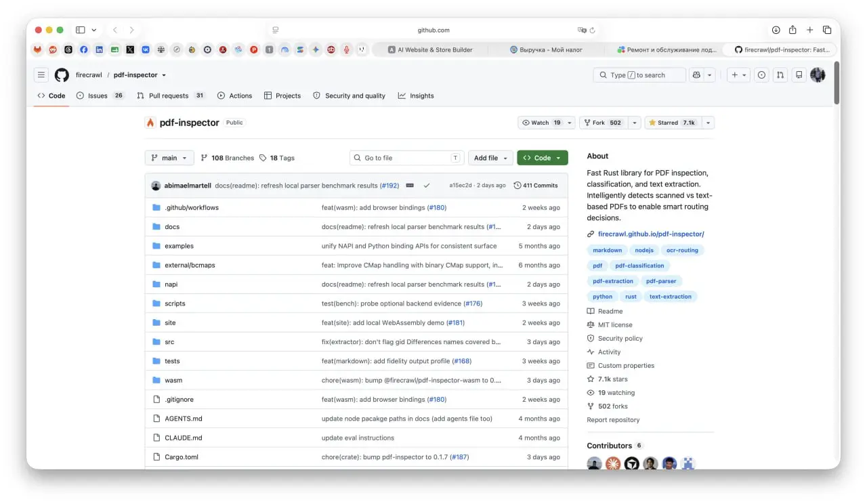View the 411 Commits history

coord(536,186)
